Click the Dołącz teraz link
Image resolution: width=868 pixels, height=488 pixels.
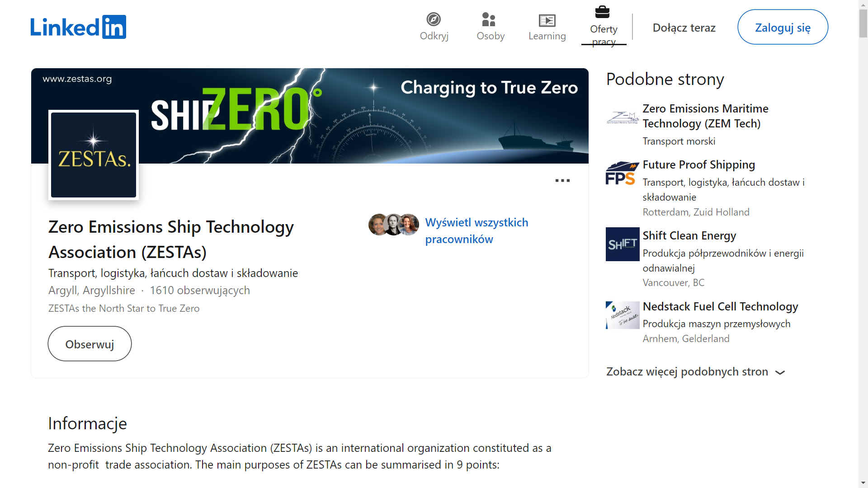point(684,28)
